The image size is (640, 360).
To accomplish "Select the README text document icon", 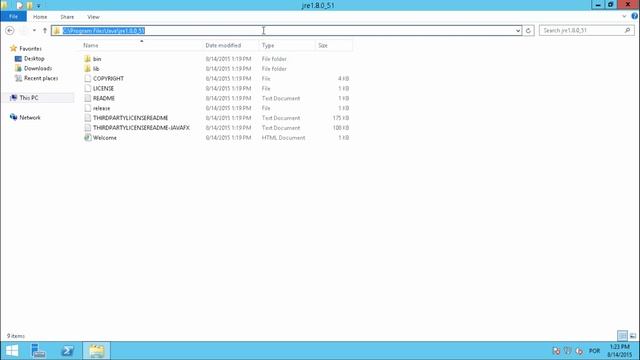I will click(87, 98).
